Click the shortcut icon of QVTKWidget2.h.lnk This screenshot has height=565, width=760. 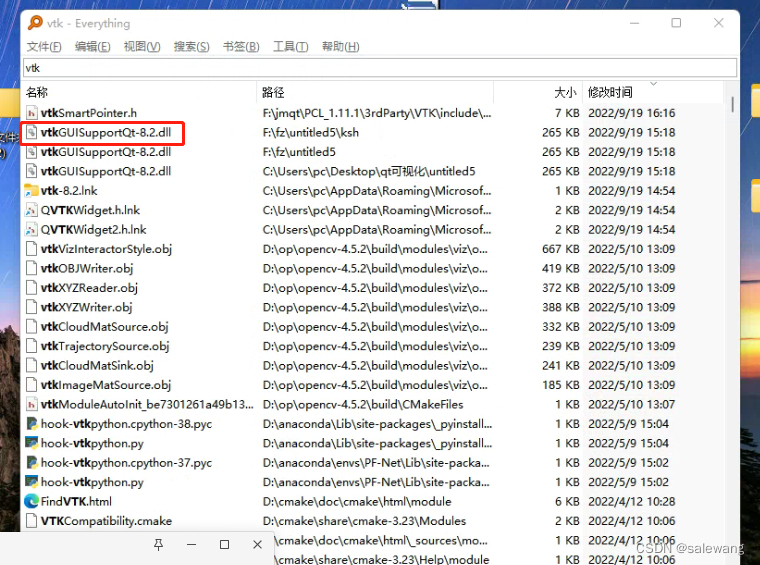pyautogui.click(x=32, y=229)
